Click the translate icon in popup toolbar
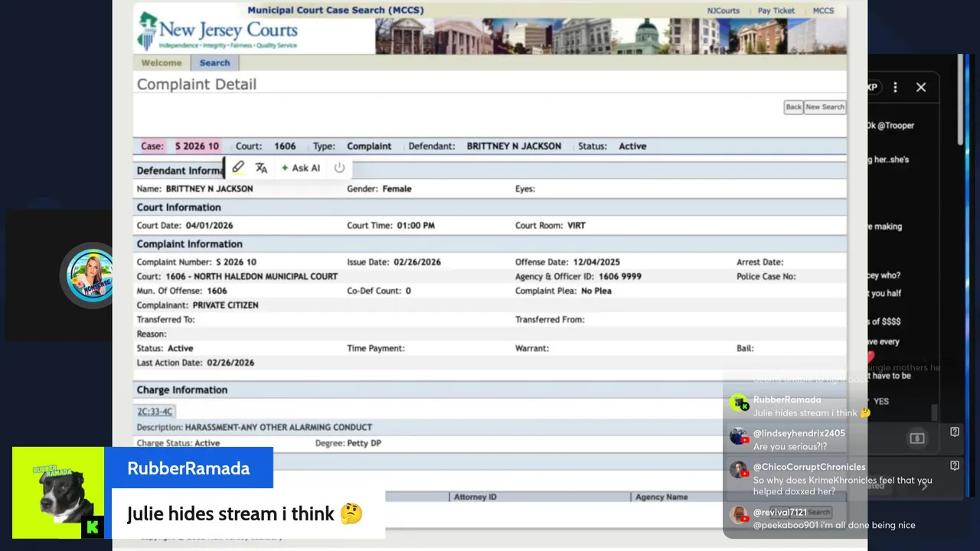The width and height of the screenshot is (980, 551). point(261,168)
